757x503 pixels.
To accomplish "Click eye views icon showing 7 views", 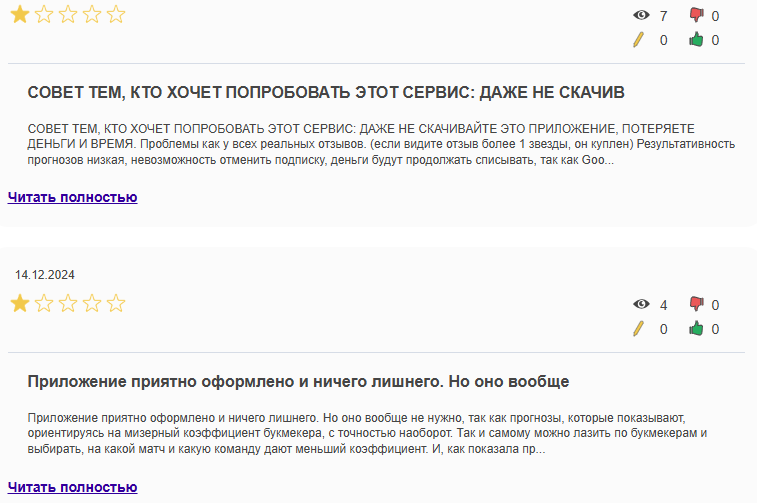I will point(641,16).
